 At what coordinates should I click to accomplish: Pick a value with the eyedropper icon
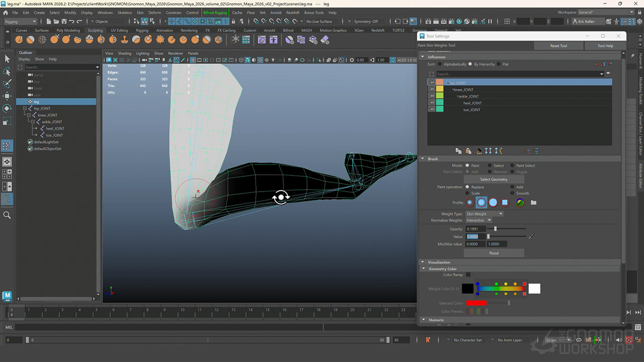530,236
